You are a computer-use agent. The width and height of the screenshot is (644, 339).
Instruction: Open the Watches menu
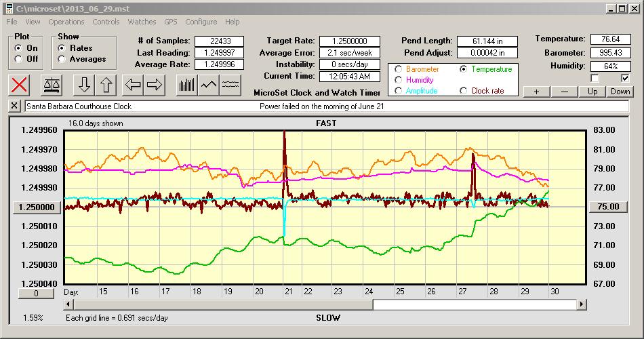[142, 22]
